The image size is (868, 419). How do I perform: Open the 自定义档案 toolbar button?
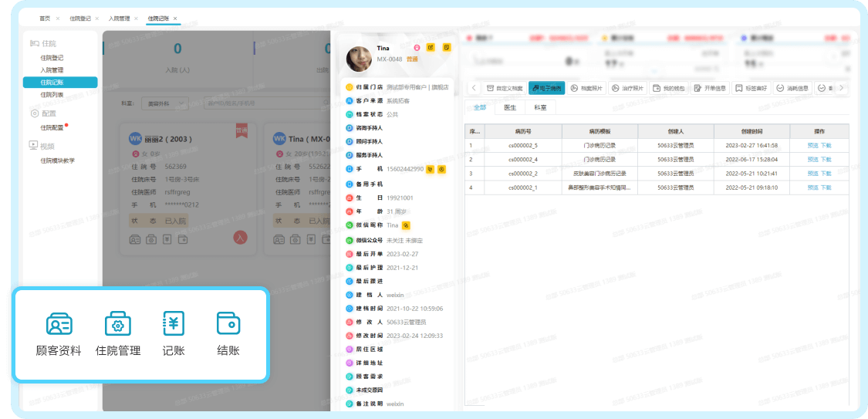(x=505, y=88)
